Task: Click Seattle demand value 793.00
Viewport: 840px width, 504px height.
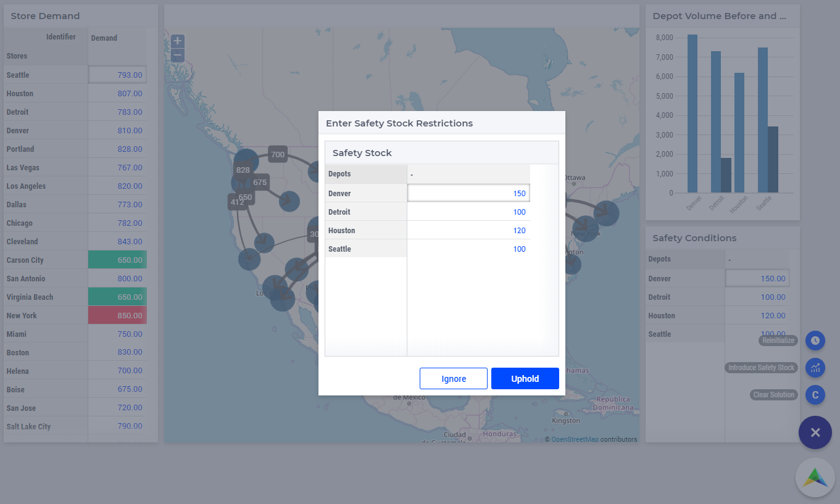Action: pos(117,75)
